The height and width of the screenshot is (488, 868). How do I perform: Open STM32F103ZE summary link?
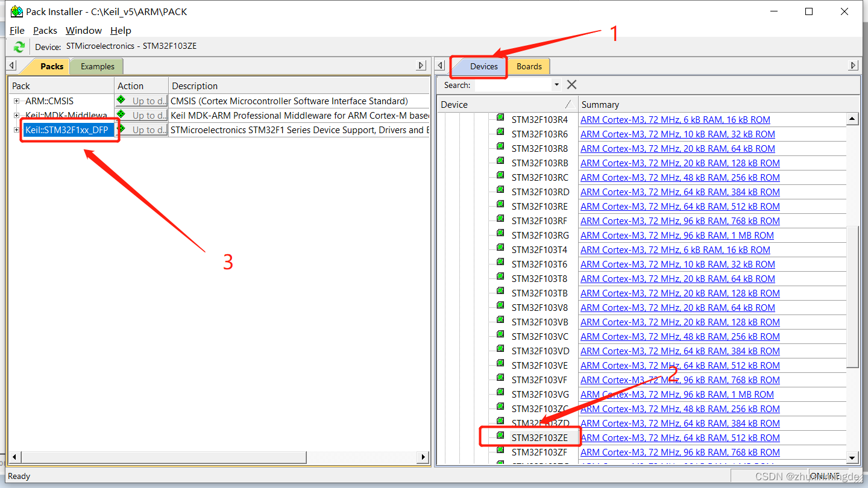(680, 437)
